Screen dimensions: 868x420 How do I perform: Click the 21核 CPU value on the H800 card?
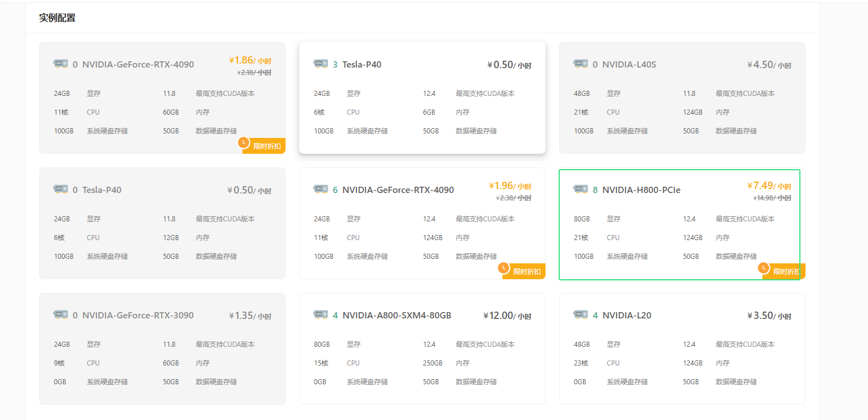[x=581, y=238]
